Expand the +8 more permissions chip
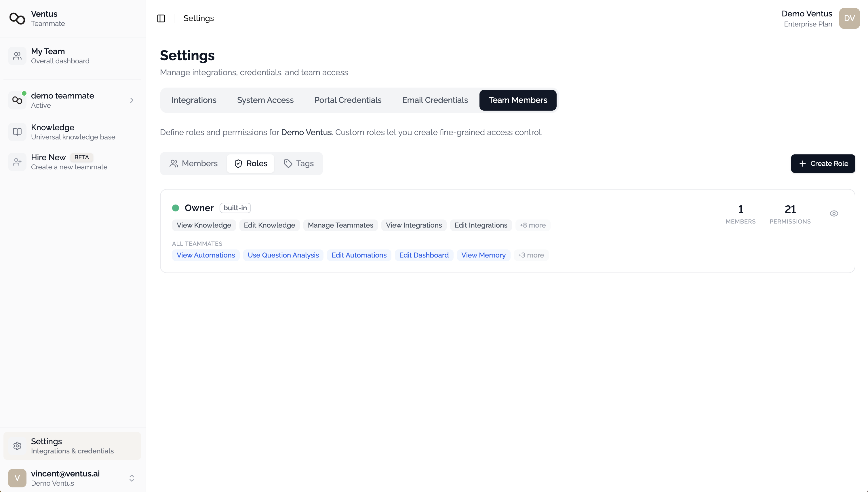Screen dimensions: 868x492 (532, 225)
